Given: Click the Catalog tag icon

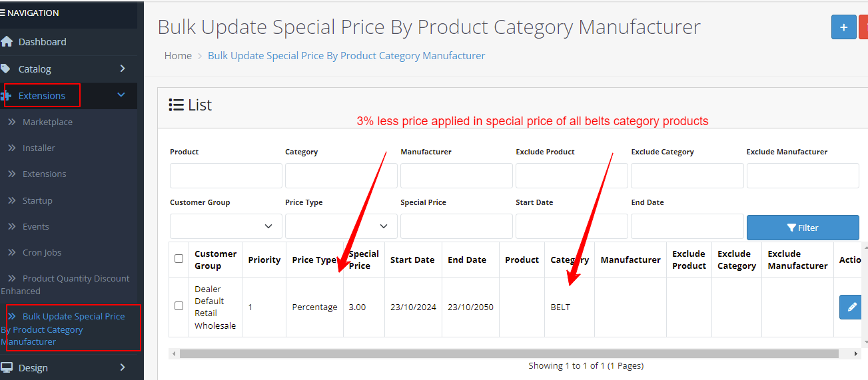Looking at the screenshot, I should click(6, 69).
